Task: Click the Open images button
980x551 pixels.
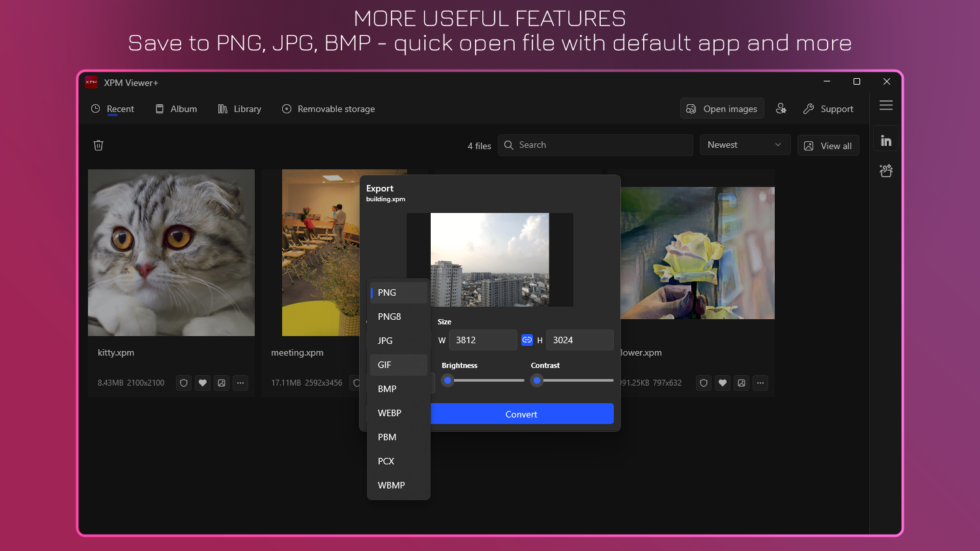Action: (x=722, y=109)
